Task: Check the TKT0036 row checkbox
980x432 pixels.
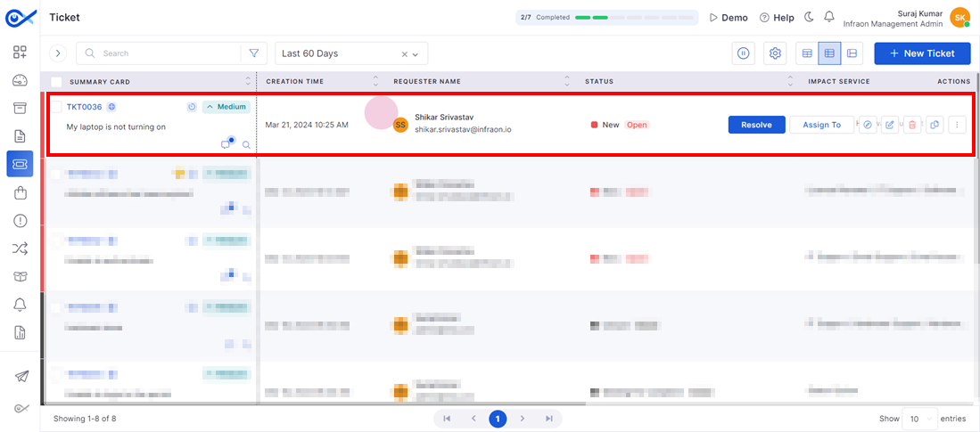Action: 56,107
